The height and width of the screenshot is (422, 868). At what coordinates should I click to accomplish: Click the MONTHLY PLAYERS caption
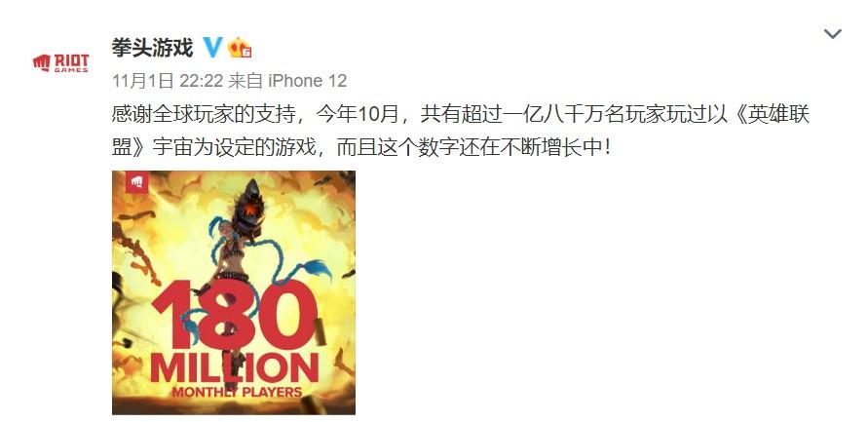(237, 392)
